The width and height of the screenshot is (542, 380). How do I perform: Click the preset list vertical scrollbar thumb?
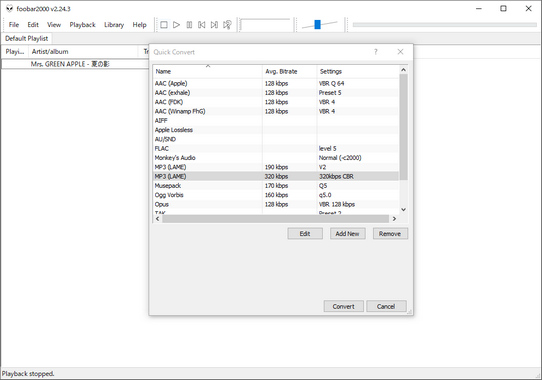point(403,127)
